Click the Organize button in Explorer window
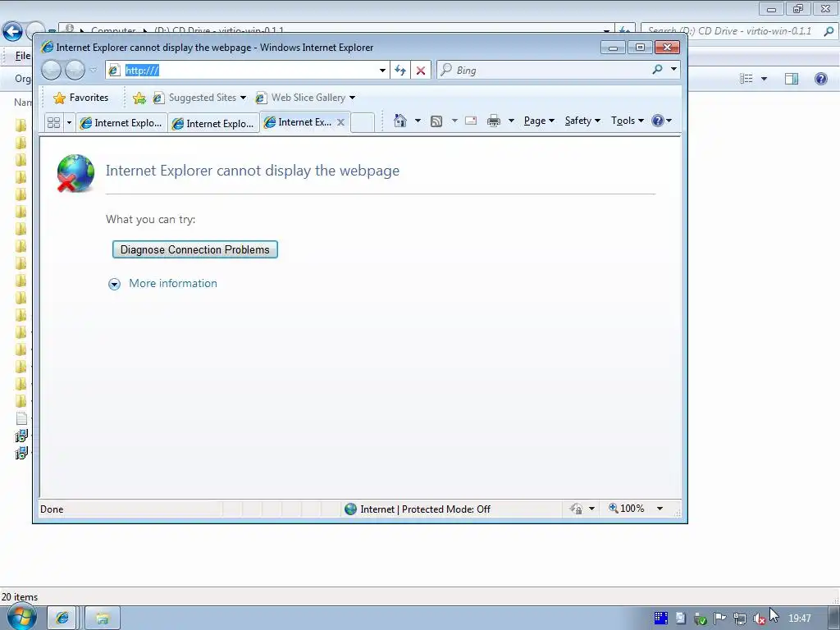840x630 pixels. pos(23,79)
